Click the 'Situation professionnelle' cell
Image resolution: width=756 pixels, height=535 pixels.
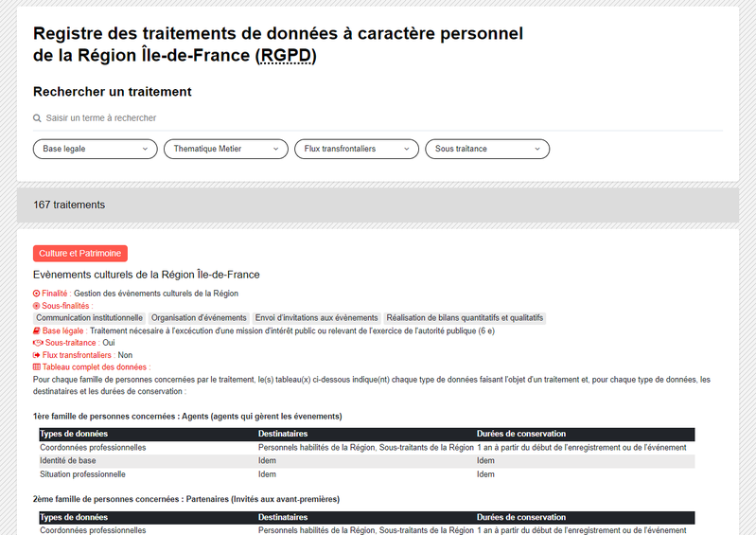point(82,474)
